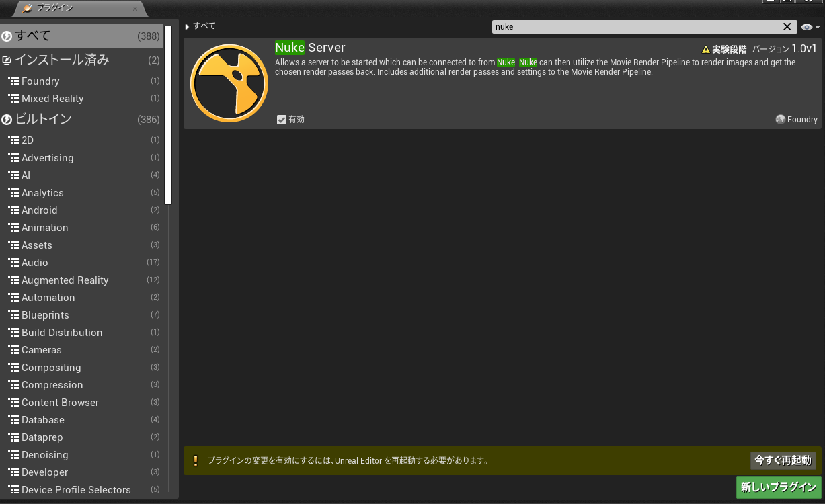The width and height of the screenshot is (825, 504).
Task: Click the list icon beside 2D
Action: 13,140
